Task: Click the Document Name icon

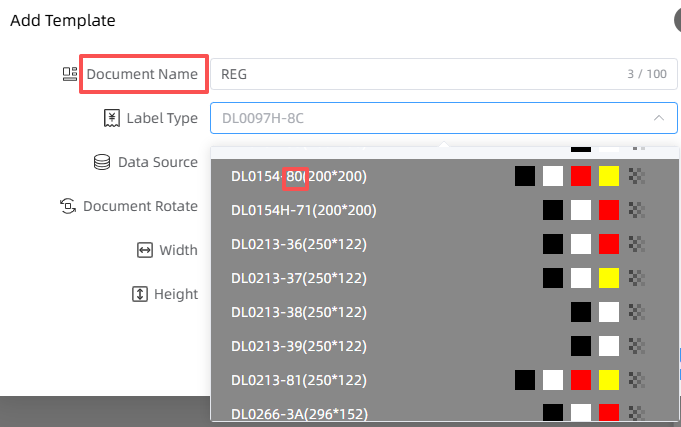Action: (x=70, y=74)
